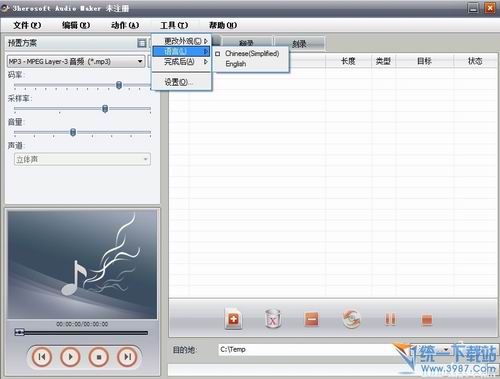
Task: Click the play button in player
Action: (x=70, y=357)
